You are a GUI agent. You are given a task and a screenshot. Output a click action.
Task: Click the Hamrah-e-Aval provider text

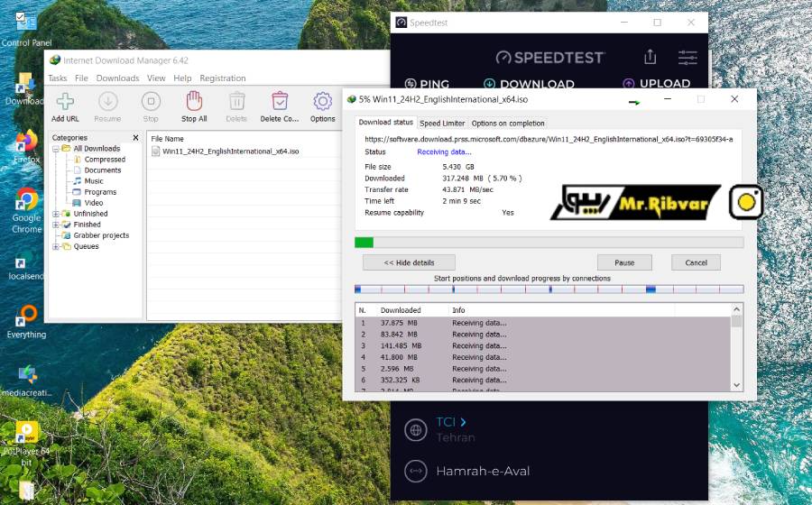tap(483, 471)
